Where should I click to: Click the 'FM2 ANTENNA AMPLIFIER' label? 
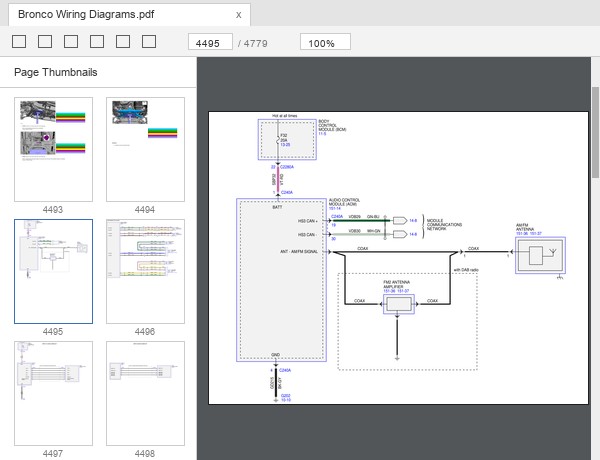click(396, 284)
